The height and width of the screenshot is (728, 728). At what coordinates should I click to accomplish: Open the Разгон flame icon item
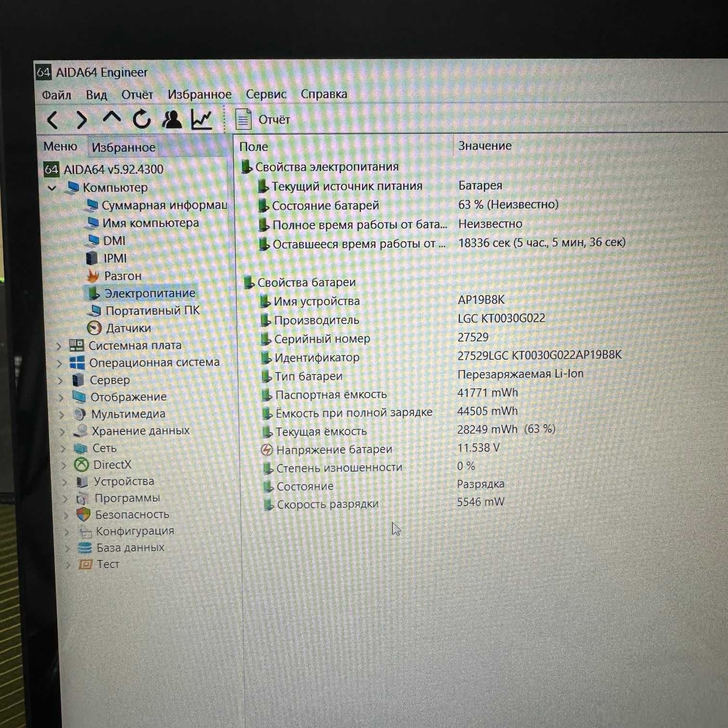93,276
